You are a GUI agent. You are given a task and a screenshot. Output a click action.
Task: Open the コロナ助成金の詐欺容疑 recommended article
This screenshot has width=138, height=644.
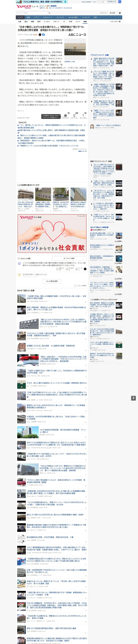click(63, 431)
